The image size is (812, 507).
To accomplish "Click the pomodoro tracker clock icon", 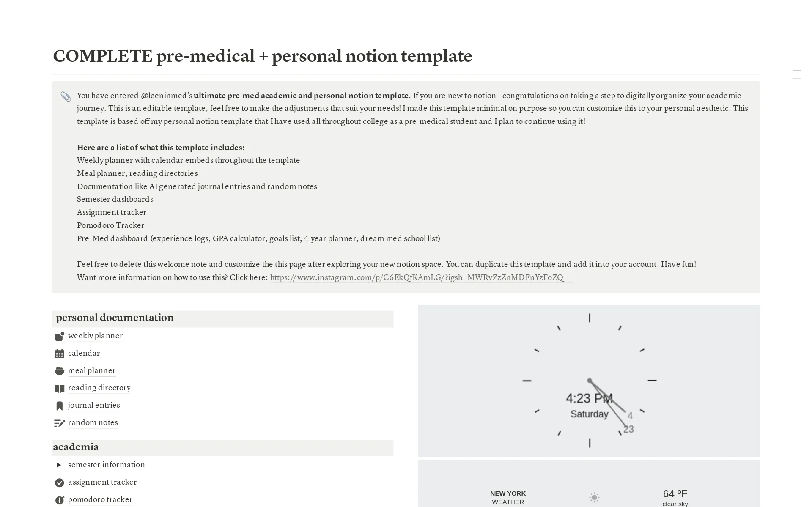I will [59, 499].
